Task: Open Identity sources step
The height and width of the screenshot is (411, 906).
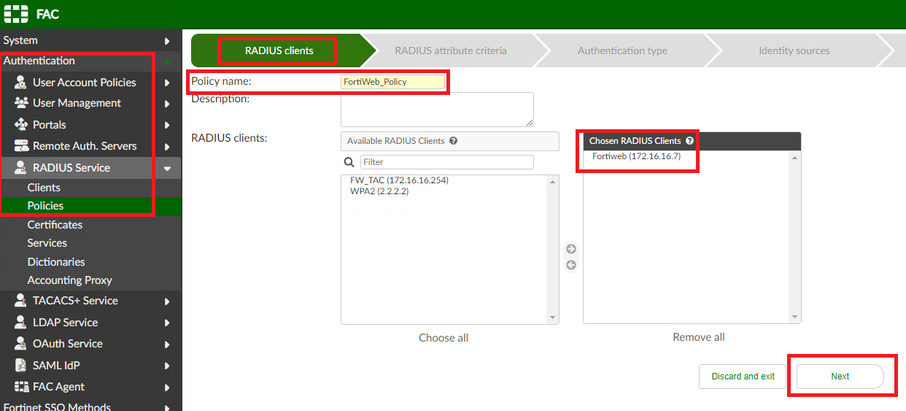Action: coord(794,51)
